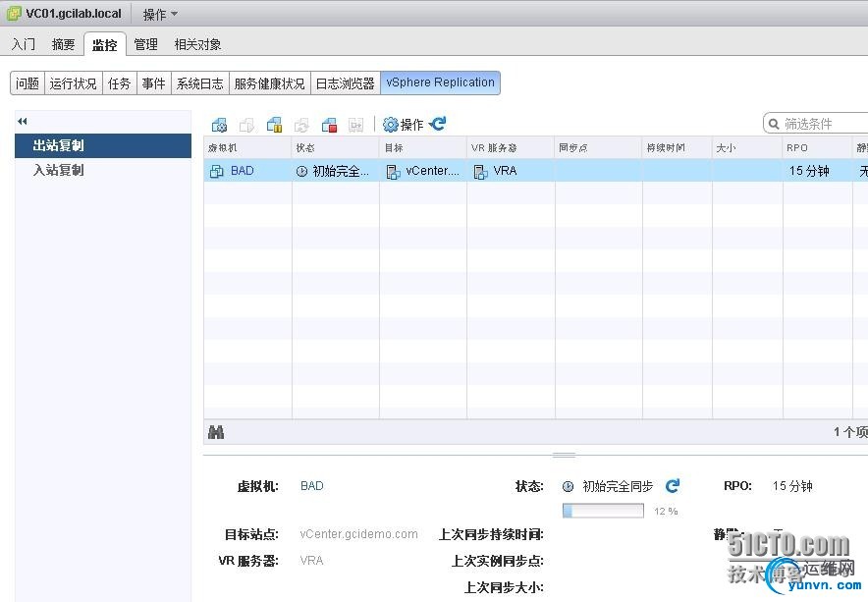Screen dimensions: 868x602
Task: Sort by the 大小 column header
Action: click(x=748, y=148)
